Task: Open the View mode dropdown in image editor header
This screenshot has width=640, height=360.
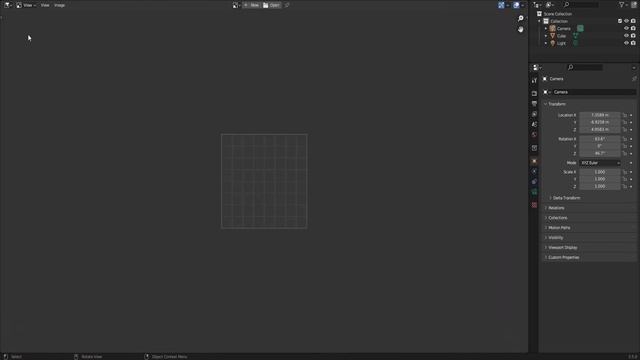Action: [26, 5]
